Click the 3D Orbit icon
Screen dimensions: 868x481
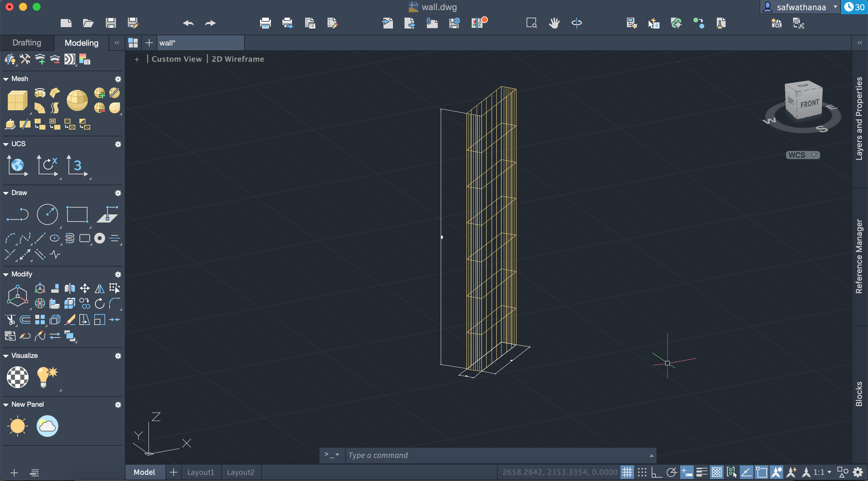coord(576,23)
